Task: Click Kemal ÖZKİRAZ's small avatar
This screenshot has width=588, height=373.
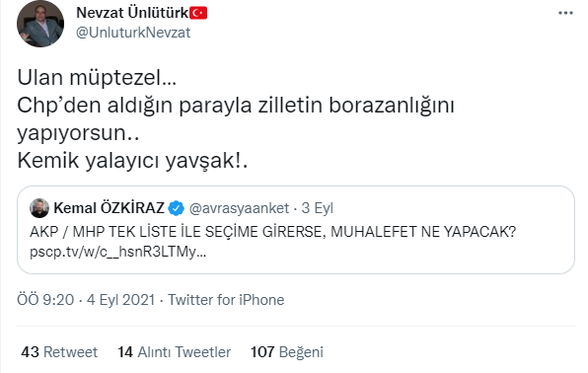Action: [x=39, y=208]
